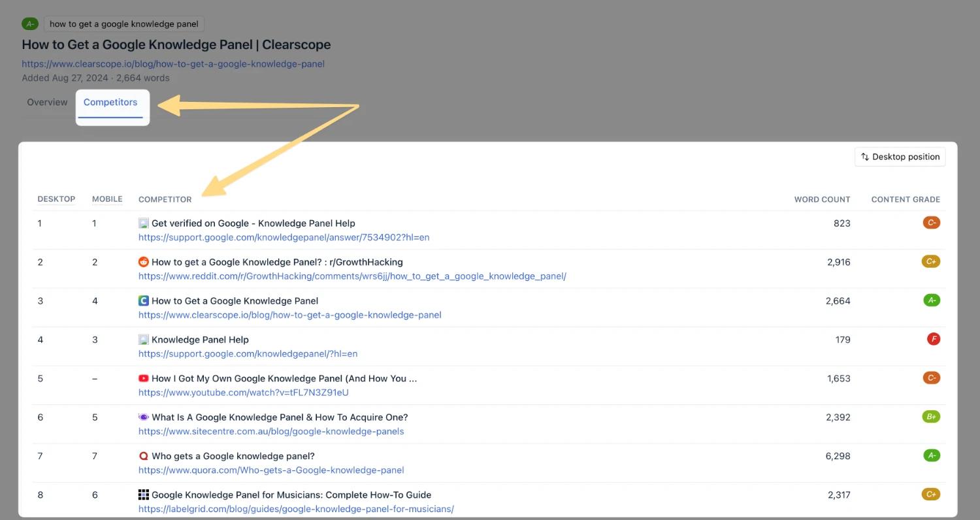Click the 'Added Aug 27, 2024 · 2,664 words' text

95,78
